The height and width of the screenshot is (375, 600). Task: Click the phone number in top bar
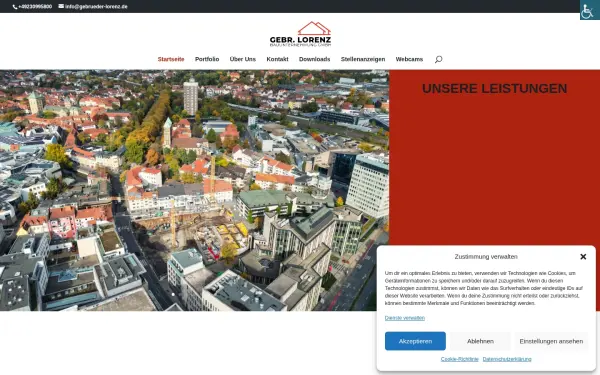click(x=35, y=7)
